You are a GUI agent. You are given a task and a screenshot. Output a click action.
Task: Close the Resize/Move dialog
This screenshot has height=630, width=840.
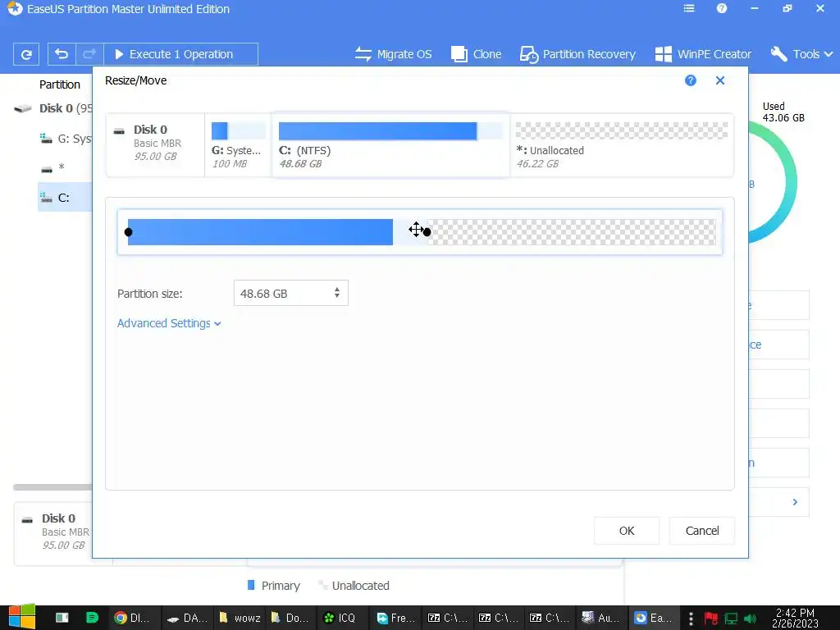[x=720, y=80]
